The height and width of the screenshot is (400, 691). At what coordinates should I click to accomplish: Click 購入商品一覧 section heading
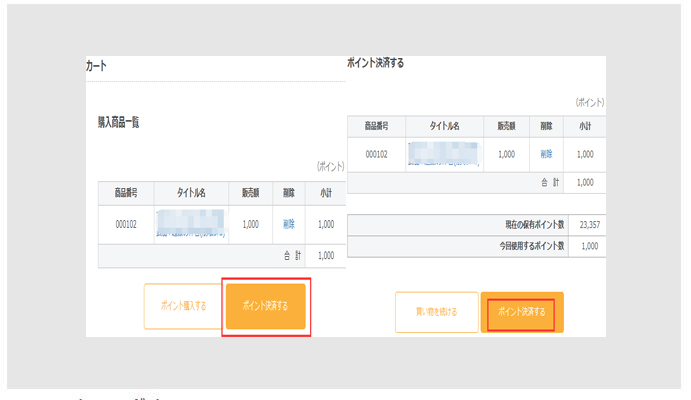118,122
